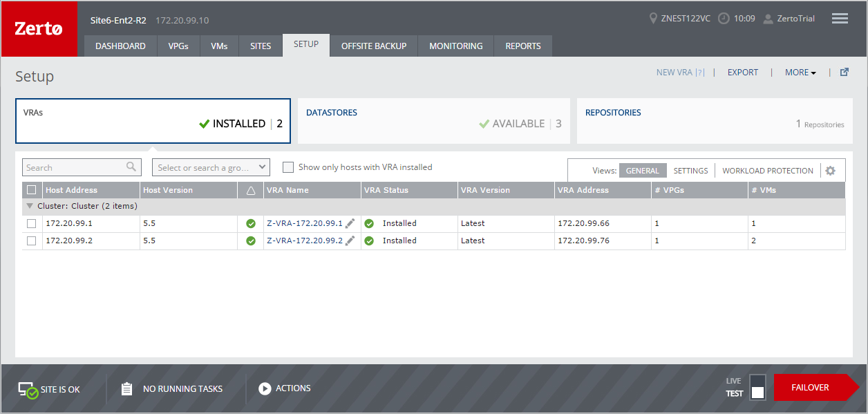Screen dimensions: 868x414
Task: Click the ZertoTrial user icon
Action: [x=768, y=19]
